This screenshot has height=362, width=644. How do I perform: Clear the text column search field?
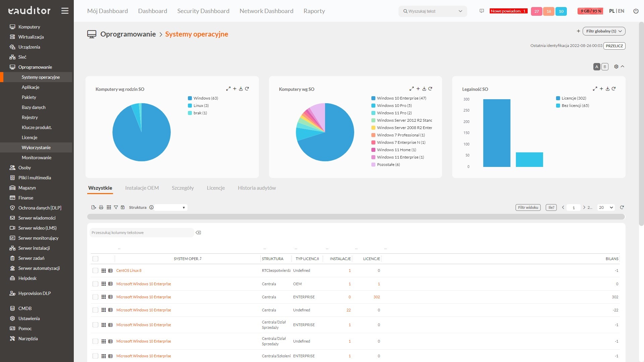pos(198,233)
